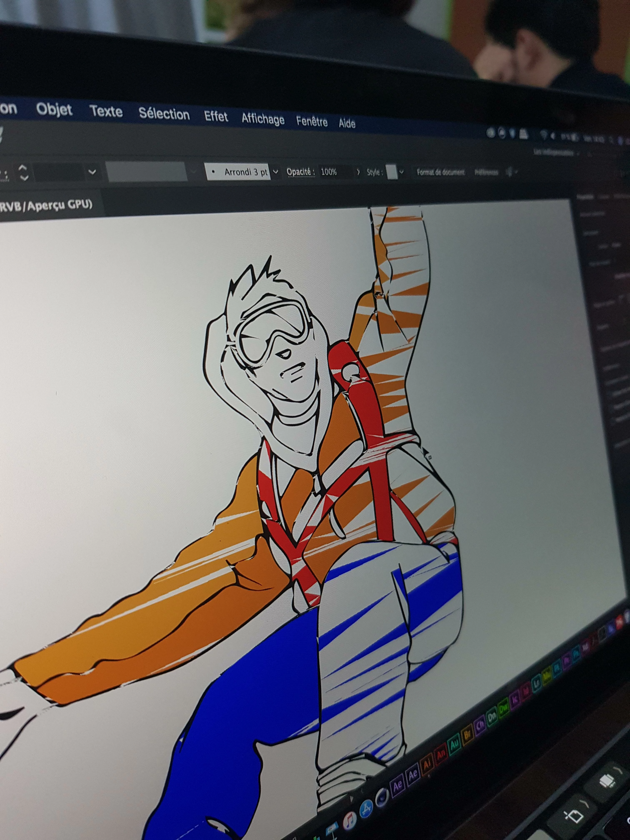Open the Style swatch dropdown arrow
The width and height of the screenshot is (630, 840).
pyautogui.click(x=401, y=172)
